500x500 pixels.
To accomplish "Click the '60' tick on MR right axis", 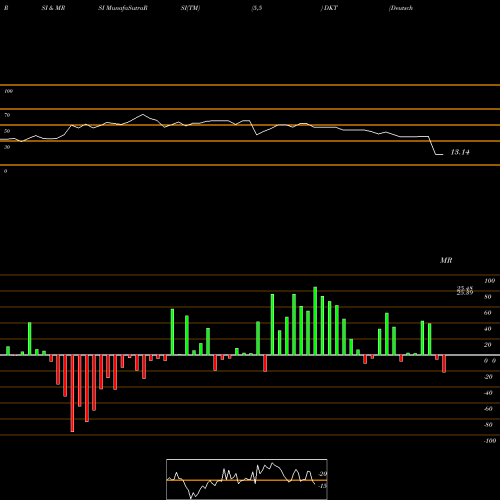I will [x=488, y=313].
